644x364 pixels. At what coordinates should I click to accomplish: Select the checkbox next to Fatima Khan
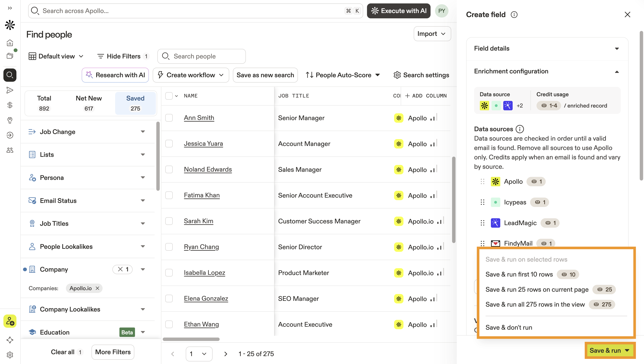click(169, 195)
